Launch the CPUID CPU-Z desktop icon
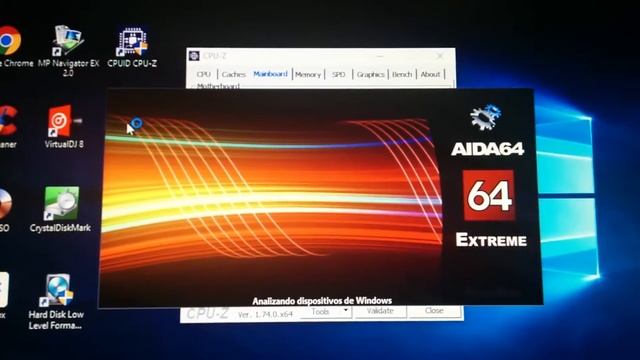Viewport: 640px width, 360px height. [132, 47]
